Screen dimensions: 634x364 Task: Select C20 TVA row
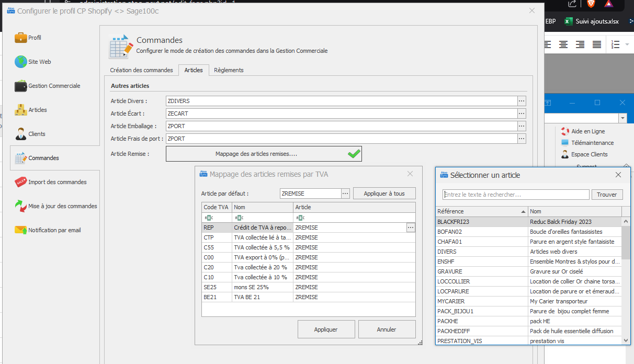(x=309, y=267)
